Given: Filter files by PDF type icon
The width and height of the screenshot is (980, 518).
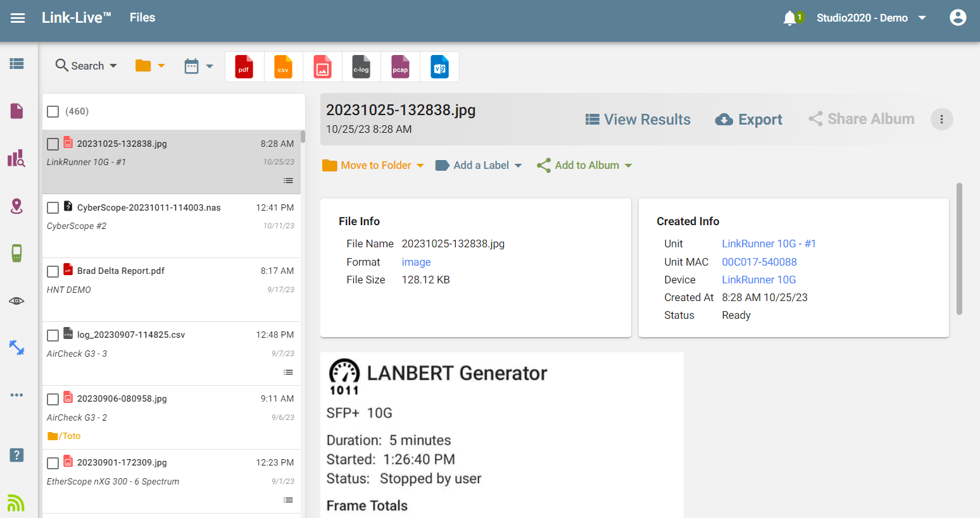Looking at the screenshot, I should 244,67.
